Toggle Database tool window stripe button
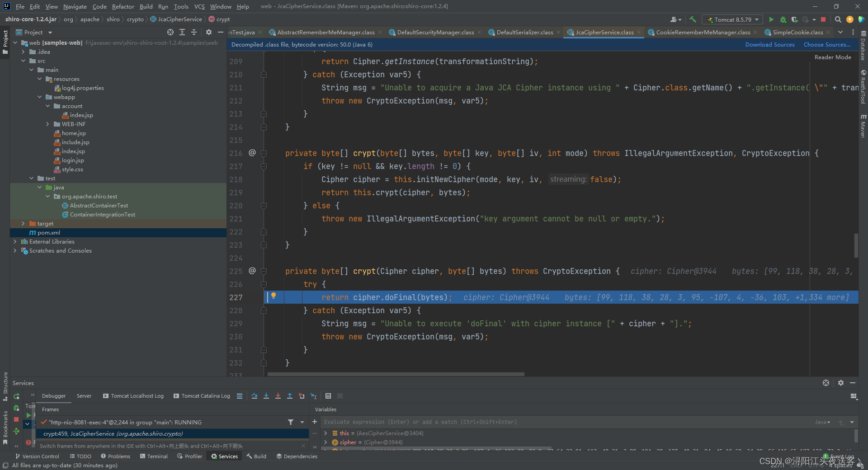868x470 pixels. coord(863,46)
